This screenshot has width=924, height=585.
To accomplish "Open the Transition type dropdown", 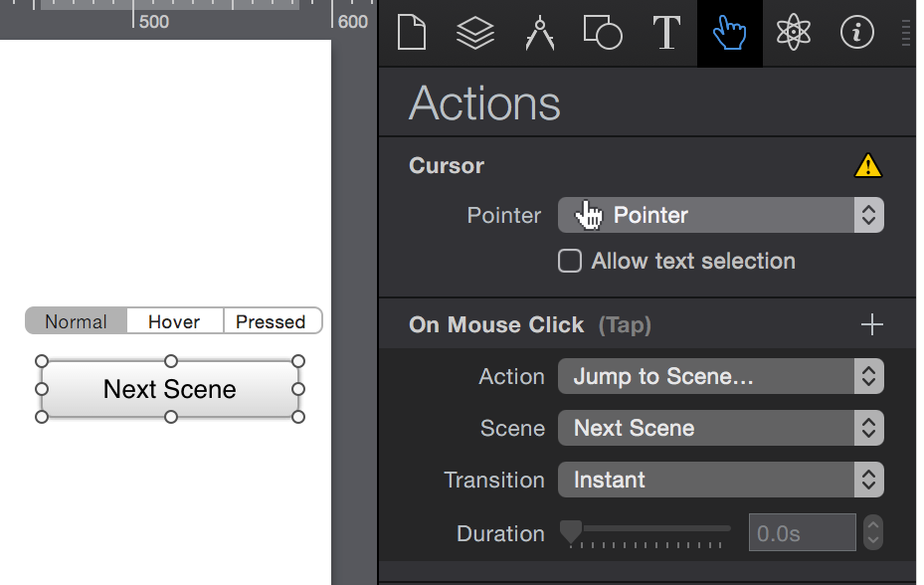I will pyautogui.click(x=720, y=480).
